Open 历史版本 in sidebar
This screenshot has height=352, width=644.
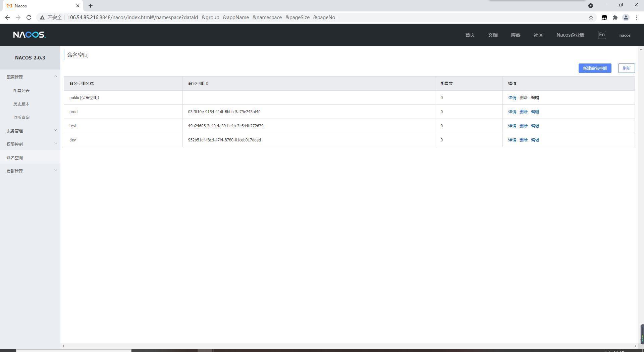(21, 104)
